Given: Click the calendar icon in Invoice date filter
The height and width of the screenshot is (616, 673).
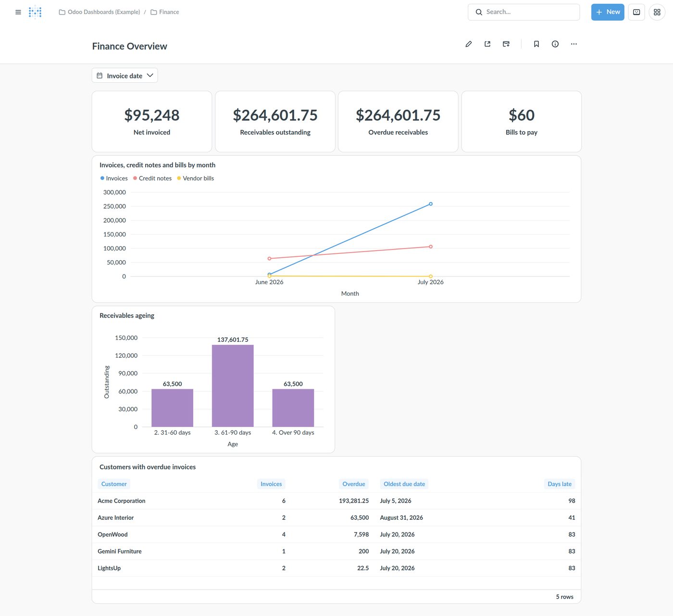Looking at the screenshot, I should click(100, 75).
